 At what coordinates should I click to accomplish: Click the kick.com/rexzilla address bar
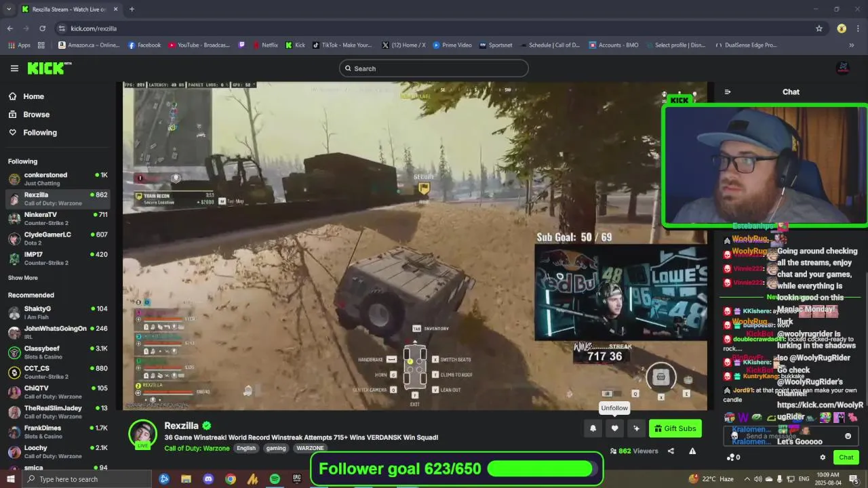tap(434, 28)
